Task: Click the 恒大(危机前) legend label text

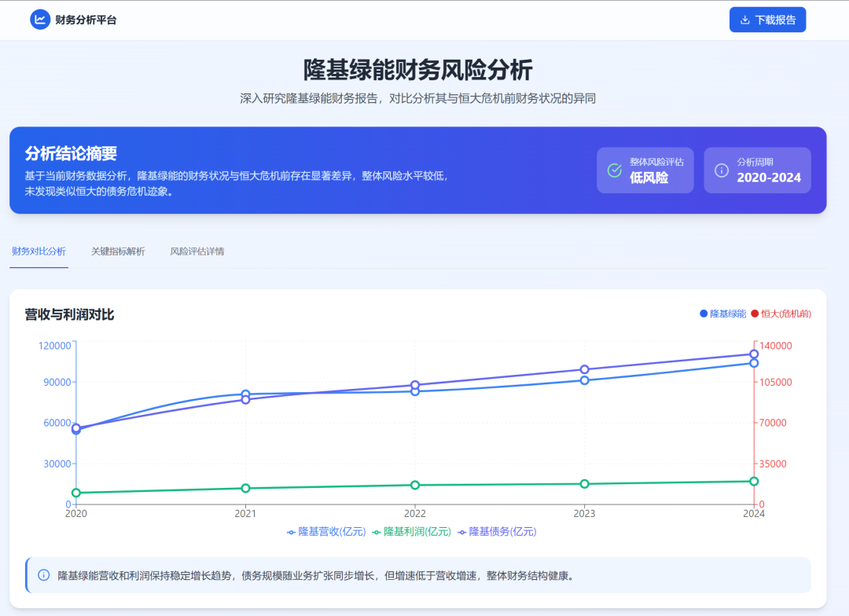Action: 786,313
